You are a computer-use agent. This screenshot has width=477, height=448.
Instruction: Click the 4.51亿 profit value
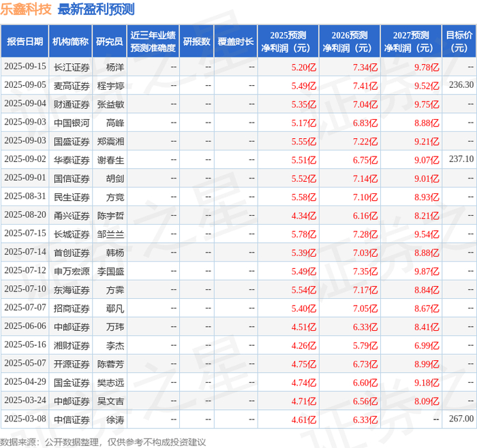tap(304, 327)
